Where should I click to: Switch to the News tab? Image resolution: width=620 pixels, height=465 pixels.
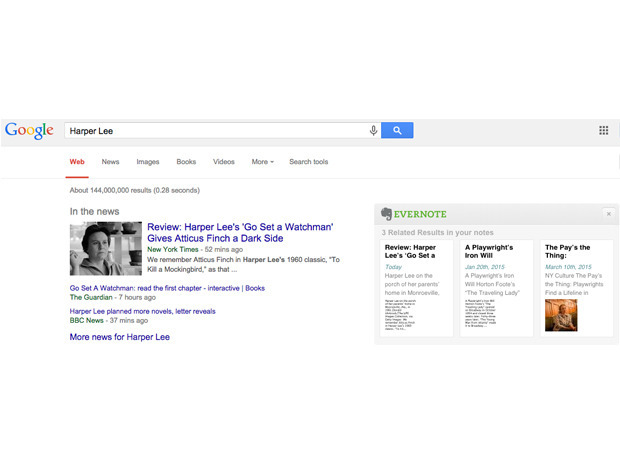(x=110, y=162)
